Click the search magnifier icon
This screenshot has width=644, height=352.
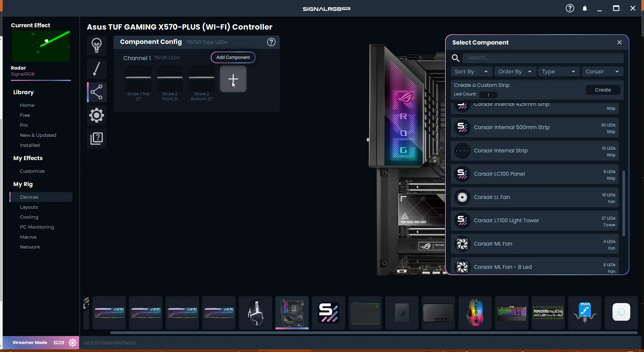tap(455, 58)
